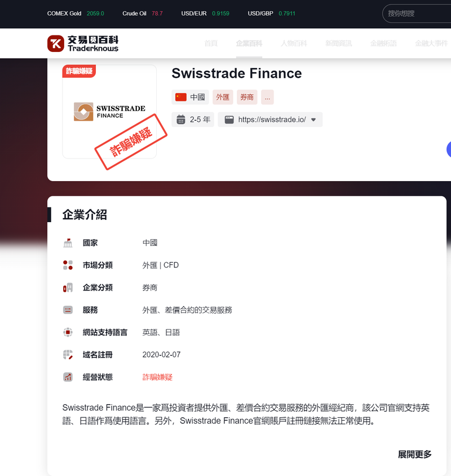Image resolution: width=451 pixels, height=476 pixels.
Task: Click the website language globe icon
Action: pyautogui.click(x=68, y=332)
